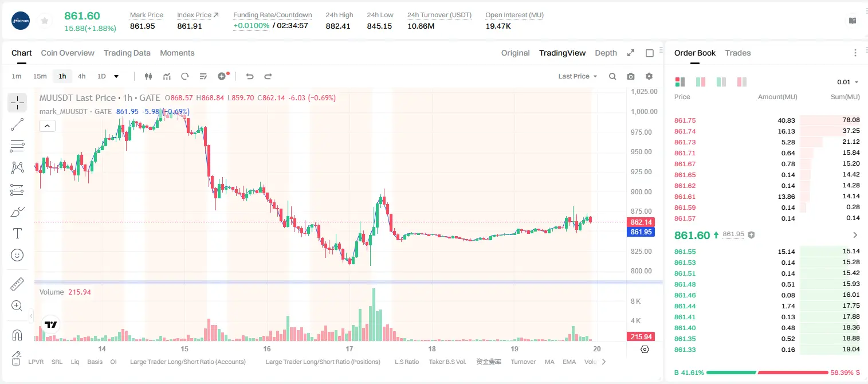The width and height of the screenshot is (868, 384).
Task: Select the green-red split order book view
Action: pos(701,82)
